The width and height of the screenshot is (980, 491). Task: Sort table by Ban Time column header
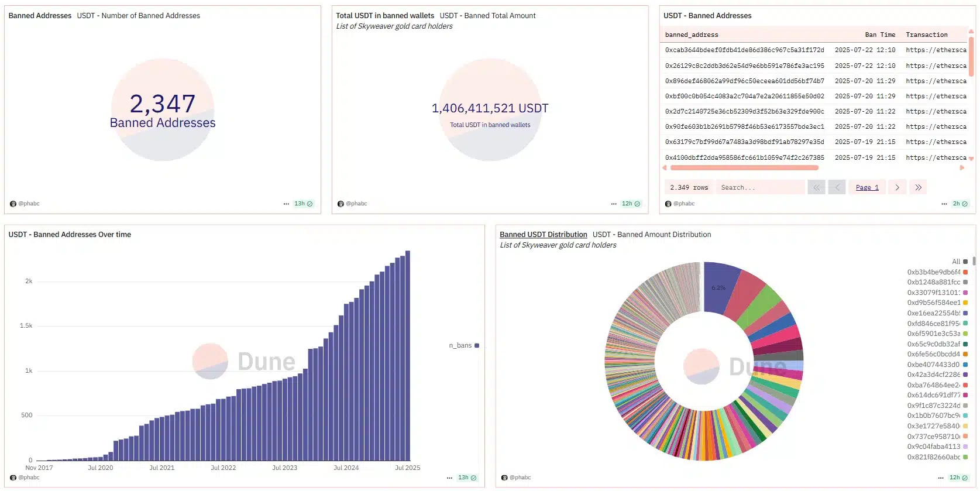click(880, 35)
